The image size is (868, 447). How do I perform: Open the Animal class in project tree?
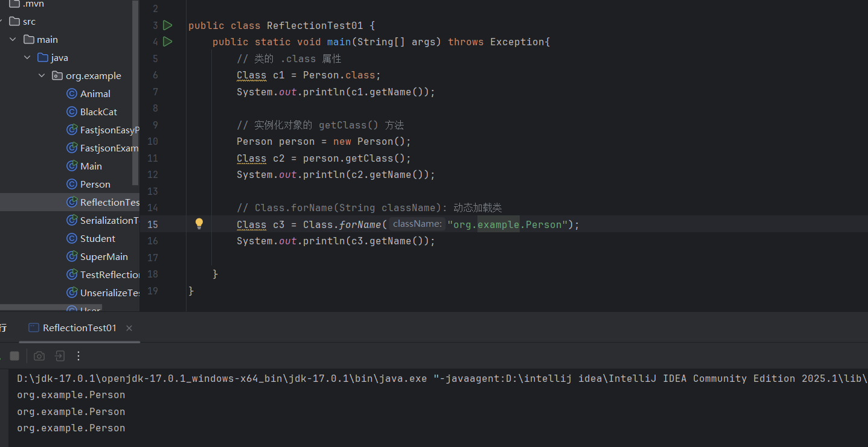click(95, 94)
